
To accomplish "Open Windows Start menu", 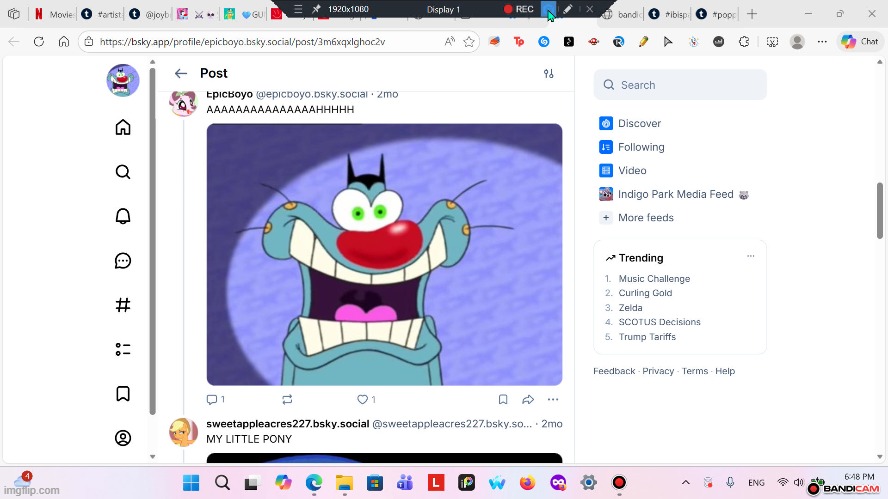I will pos(191,483).
